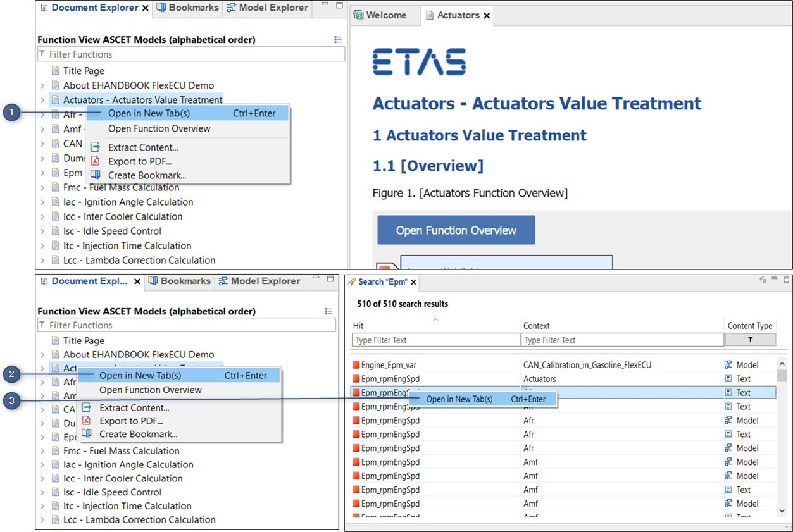Viewport: 793px width, 532px height.
Task: Click the Content Type filter funnel button
Action: [750, 340]
